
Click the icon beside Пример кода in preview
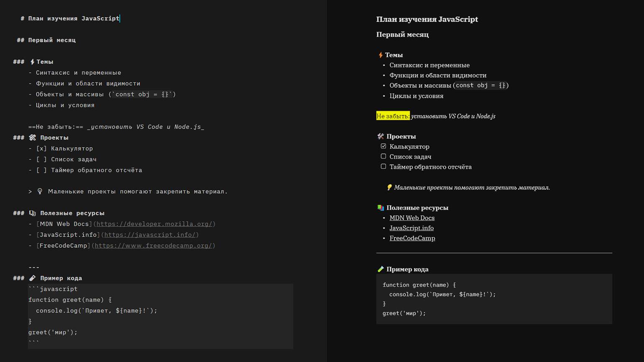(381, 269)
